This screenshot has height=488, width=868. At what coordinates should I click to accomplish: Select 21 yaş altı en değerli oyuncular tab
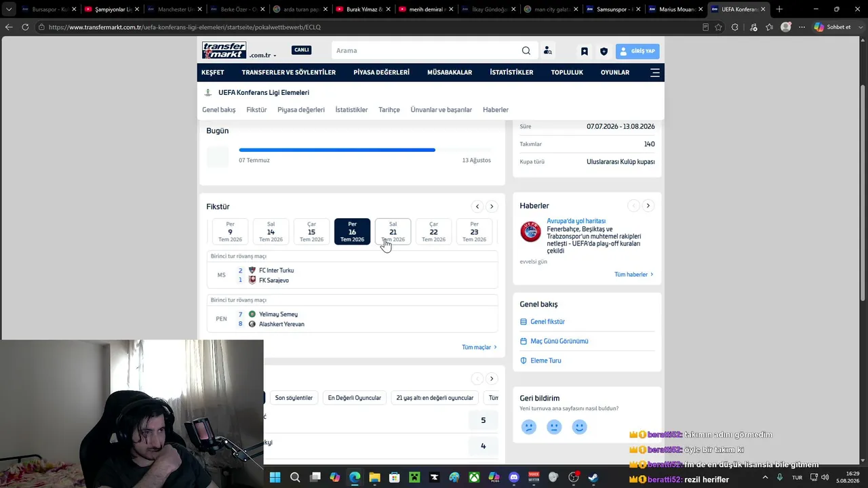(435, 398)
